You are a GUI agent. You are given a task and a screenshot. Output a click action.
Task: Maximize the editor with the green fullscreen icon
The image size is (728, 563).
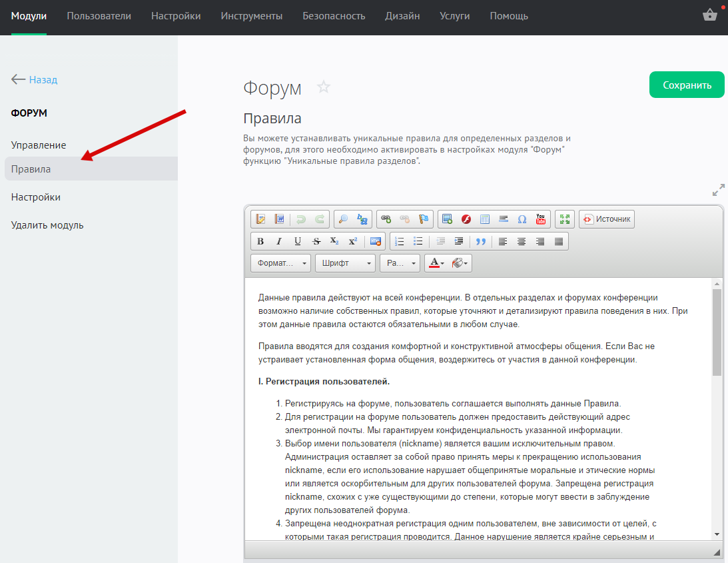pos(565,219)
